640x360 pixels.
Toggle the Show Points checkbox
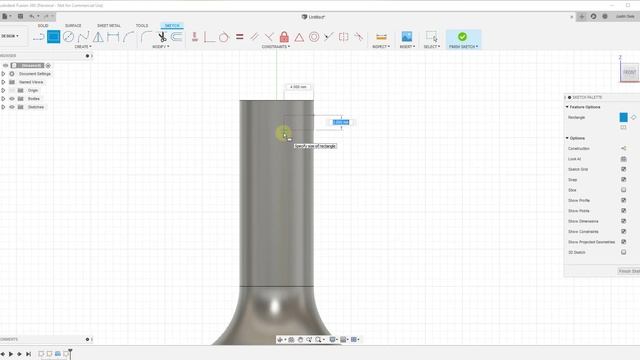623,211
